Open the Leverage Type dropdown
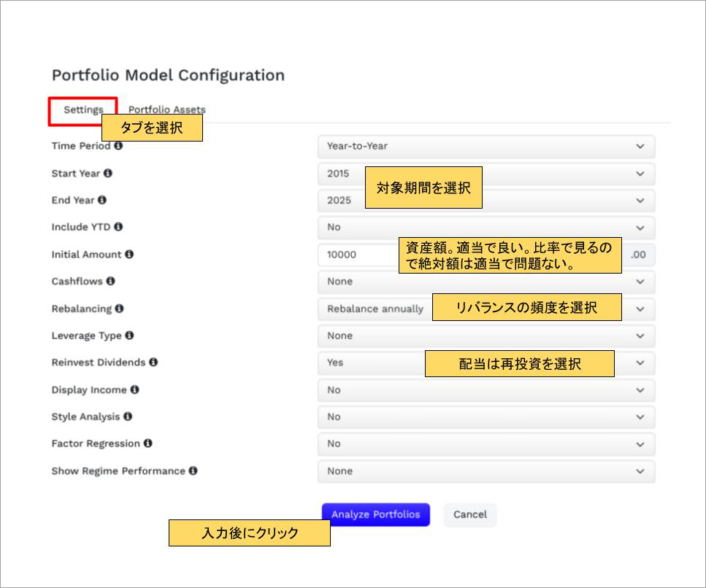 point(486,336)
